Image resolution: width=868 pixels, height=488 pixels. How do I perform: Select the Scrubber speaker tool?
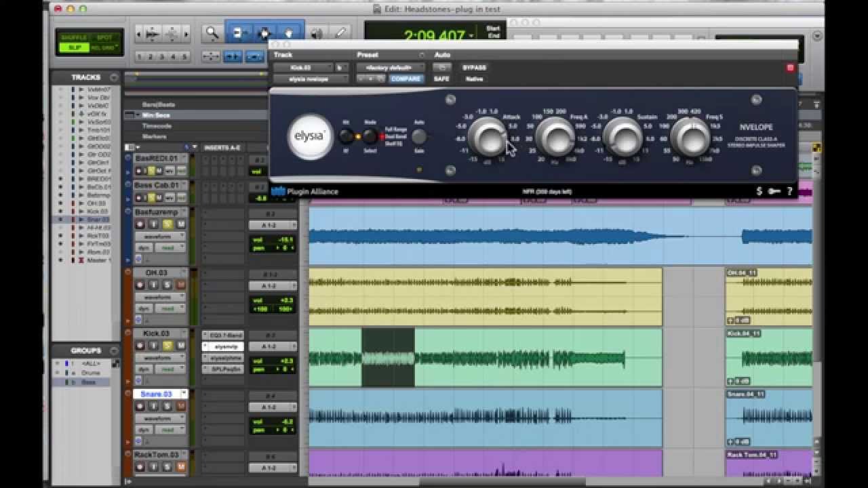coord(316,33)
